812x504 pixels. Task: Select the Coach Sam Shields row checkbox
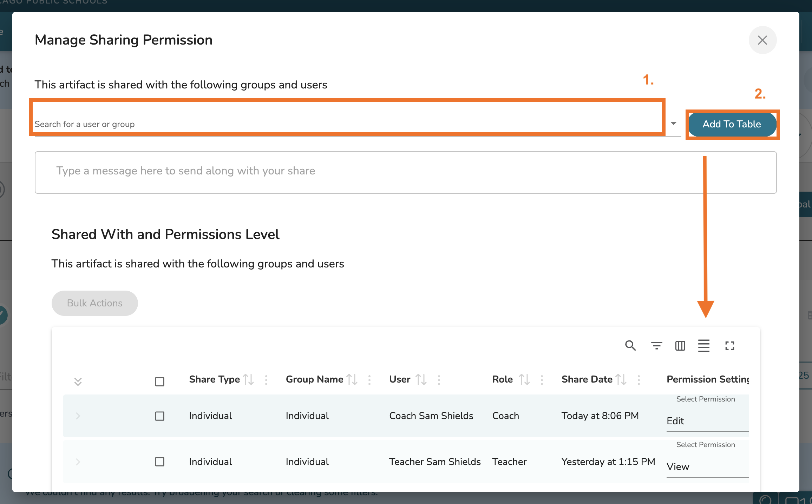coord(160,416)
